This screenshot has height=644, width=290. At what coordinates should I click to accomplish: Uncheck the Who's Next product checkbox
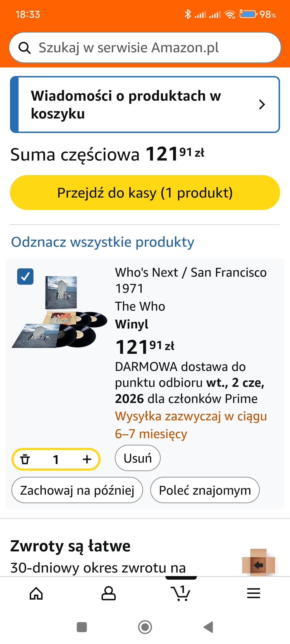click(x=25, y=276)
